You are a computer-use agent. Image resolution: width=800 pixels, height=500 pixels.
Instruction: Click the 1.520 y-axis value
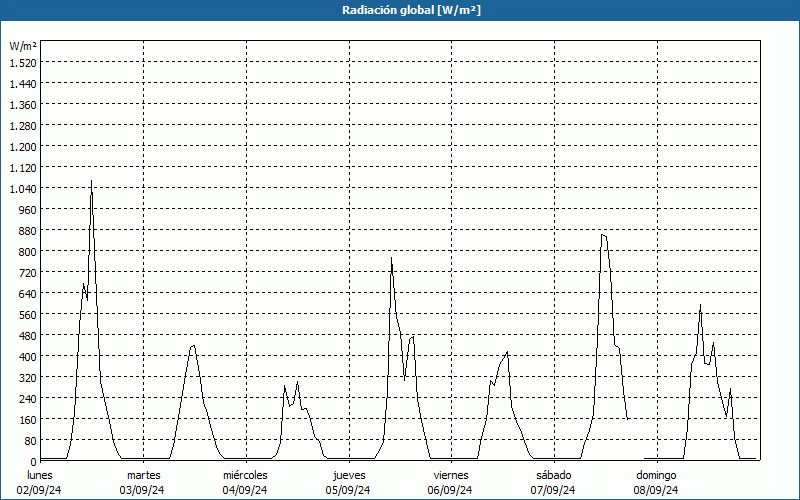tap(23, 63)
